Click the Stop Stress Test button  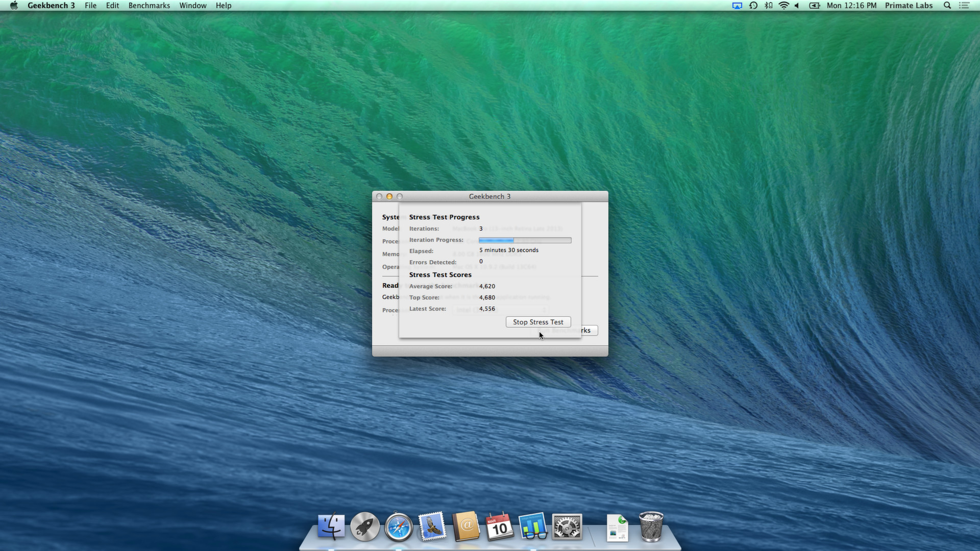click(537, 322)
